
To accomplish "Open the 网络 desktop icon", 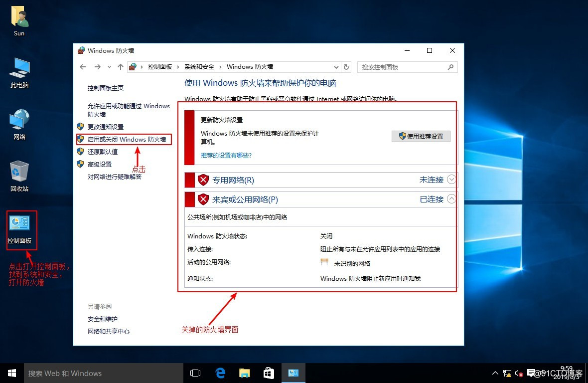I will pyautogui.click(x=19, y=125).
